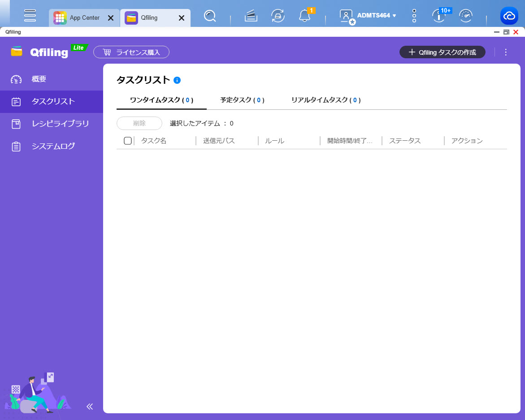Click the search magnifier icon in top bar

209,16
